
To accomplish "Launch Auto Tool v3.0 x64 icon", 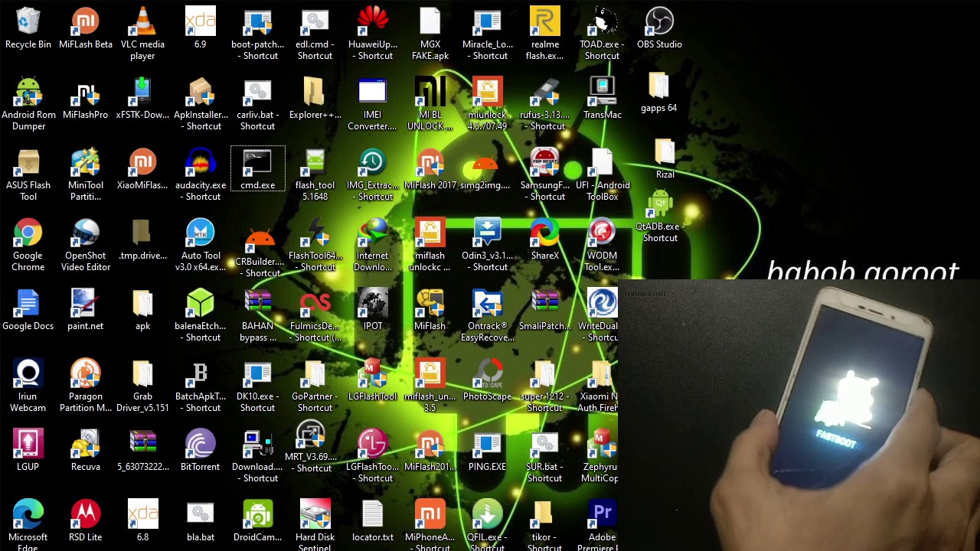I will click(200, 233).
